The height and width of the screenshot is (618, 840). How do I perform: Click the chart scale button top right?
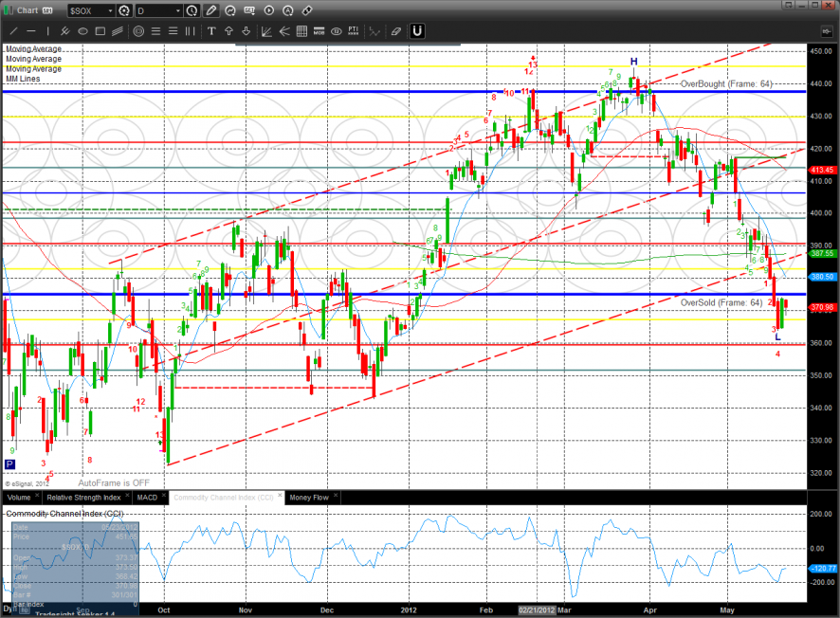(827, 31)
